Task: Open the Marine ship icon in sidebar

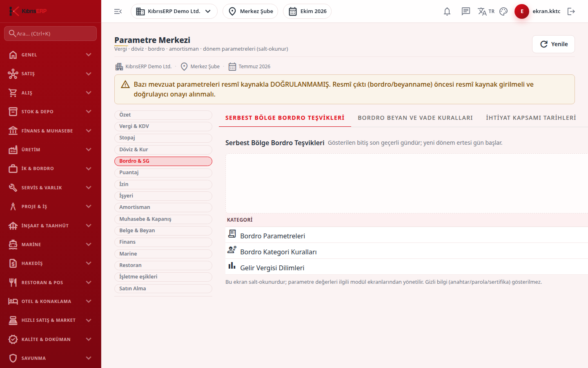Action: [13, 245]
